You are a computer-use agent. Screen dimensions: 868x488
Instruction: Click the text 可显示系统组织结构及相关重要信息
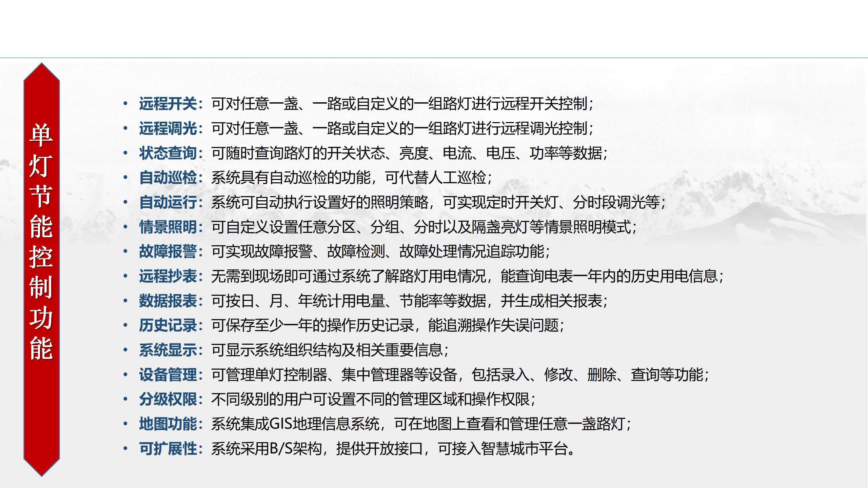pyautogui.click(x=327, y=350)
